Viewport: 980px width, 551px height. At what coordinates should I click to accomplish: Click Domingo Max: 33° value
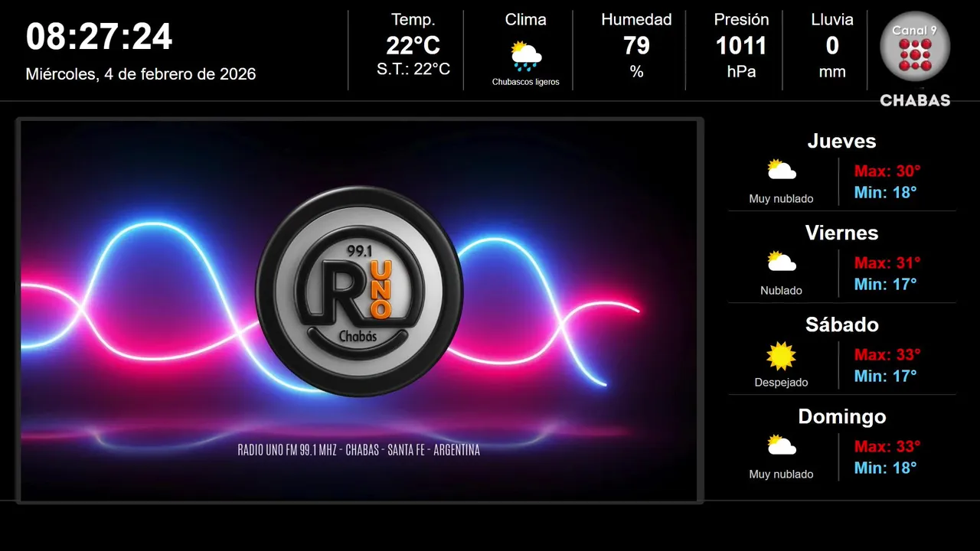point(887,446)
